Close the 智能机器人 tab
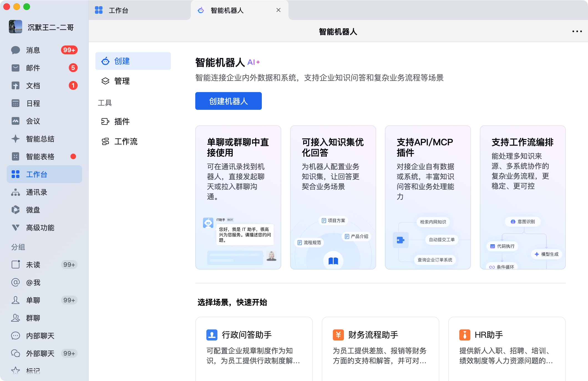This screenshot has width=588, height=381. click(x=278, y=10)
